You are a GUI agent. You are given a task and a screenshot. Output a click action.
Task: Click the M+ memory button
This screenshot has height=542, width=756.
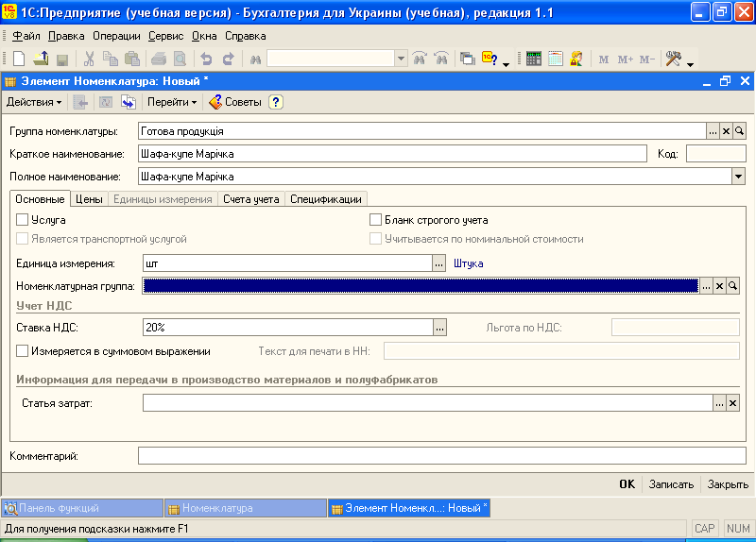[x=626, y=59]
